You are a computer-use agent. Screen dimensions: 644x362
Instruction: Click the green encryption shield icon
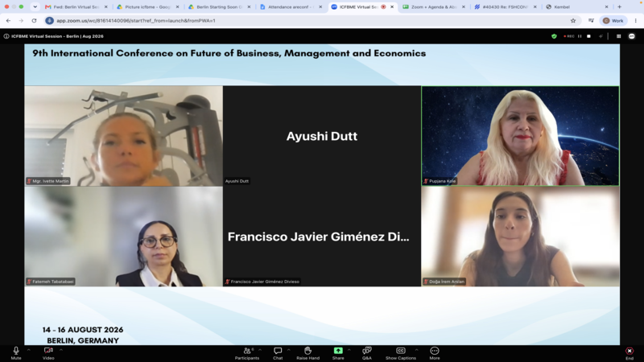click(x=554, y=36)
